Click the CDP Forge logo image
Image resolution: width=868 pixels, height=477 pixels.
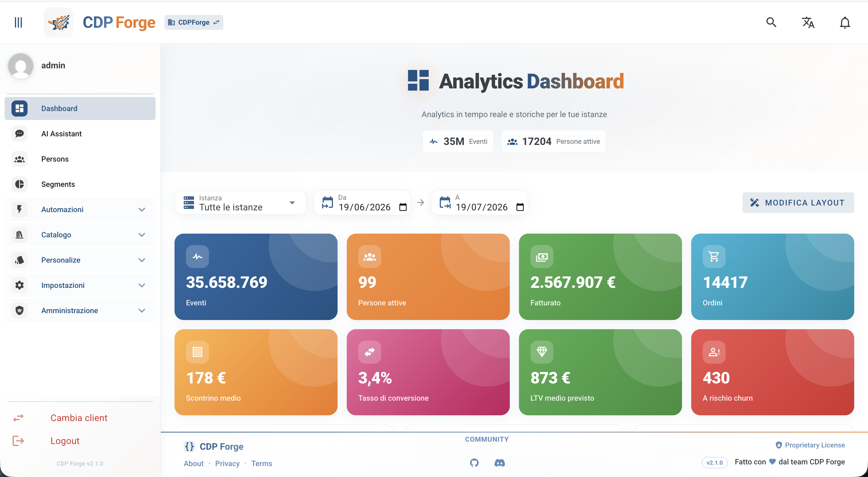(x=58, y=22)
